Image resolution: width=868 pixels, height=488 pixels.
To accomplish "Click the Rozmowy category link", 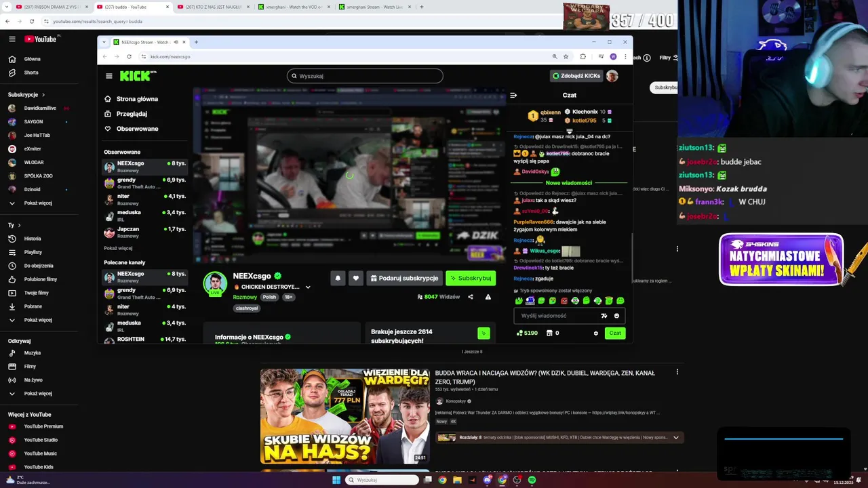I will coord(245,297).
